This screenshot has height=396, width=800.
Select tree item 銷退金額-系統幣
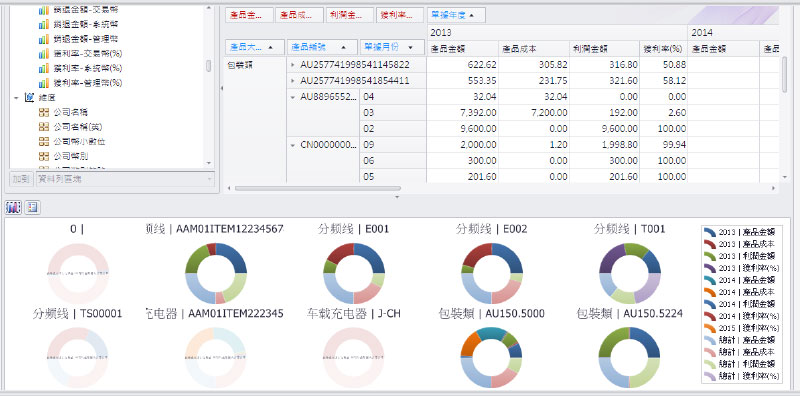click(86, 24)
